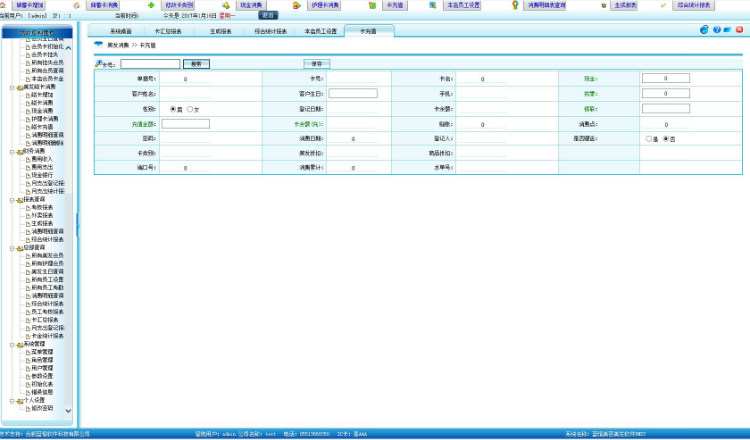Image resolution: width=750 pixels, height=440 pixels.
Task: Click the green icon left of toolbar 卡充值
Action: (372, 5)
